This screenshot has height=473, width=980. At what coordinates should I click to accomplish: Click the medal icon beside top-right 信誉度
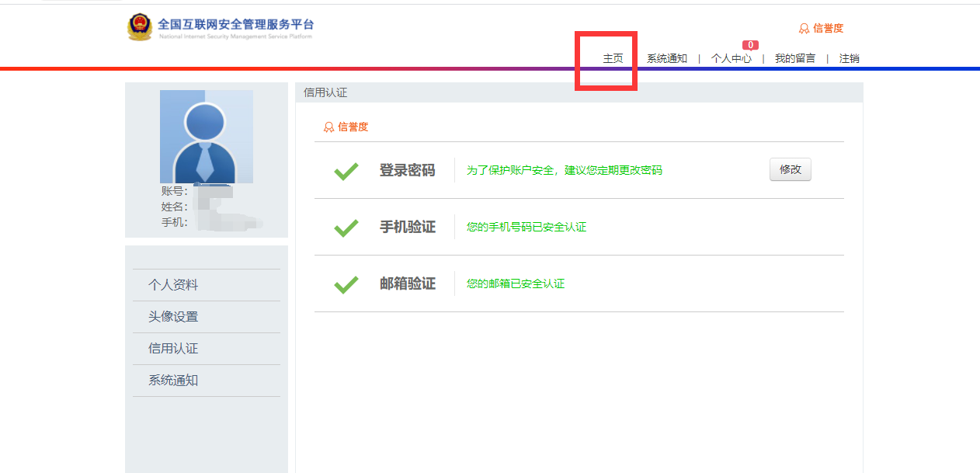(x=804, y=29)
